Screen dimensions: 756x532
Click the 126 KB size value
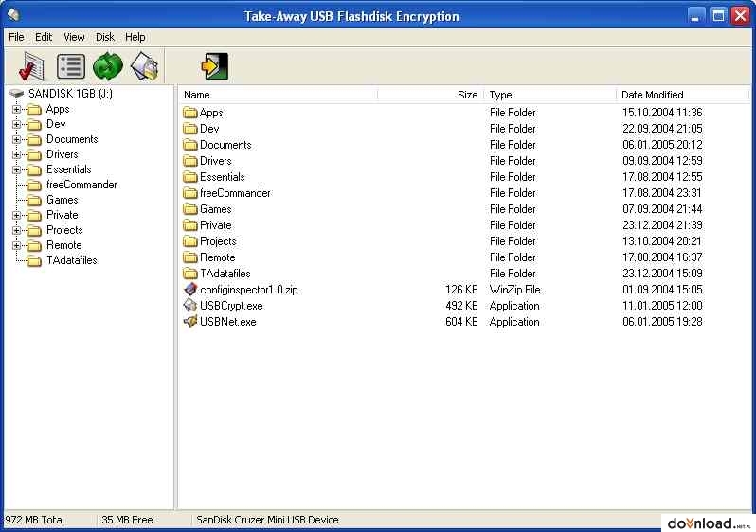pyautogui.click(x=461, y=290)
